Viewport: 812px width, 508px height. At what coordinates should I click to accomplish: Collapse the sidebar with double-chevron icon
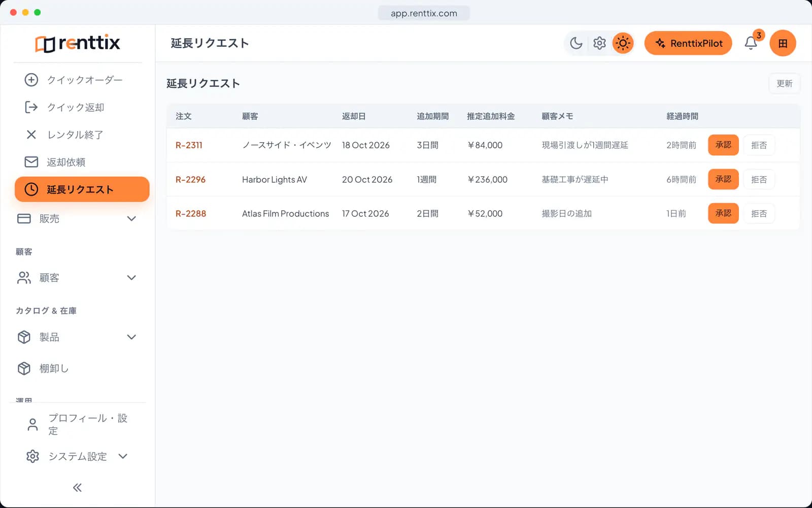click(77, 488)
